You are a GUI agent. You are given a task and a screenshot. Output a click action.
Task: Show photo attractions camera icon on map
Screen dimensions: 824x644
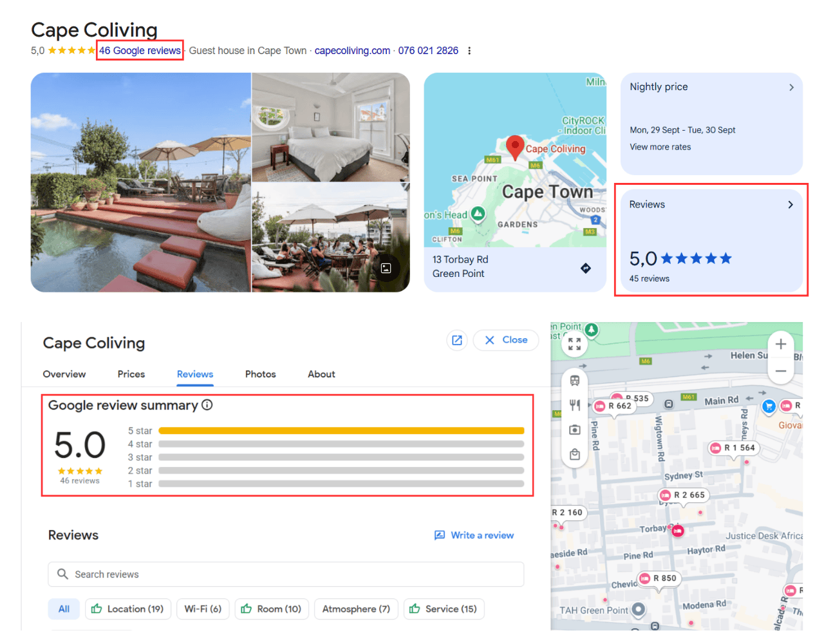(x=575, y=430)
